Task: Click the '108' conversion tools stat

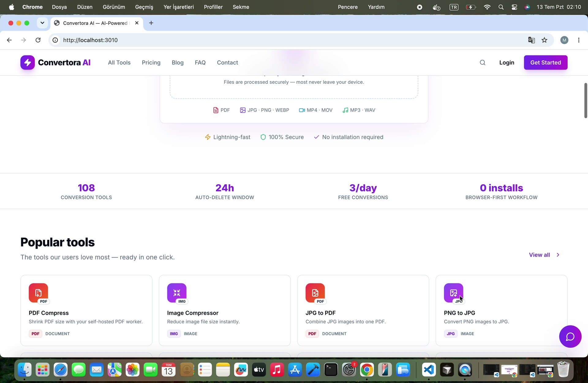Action: pyautogui.click(x=86, y=188)
